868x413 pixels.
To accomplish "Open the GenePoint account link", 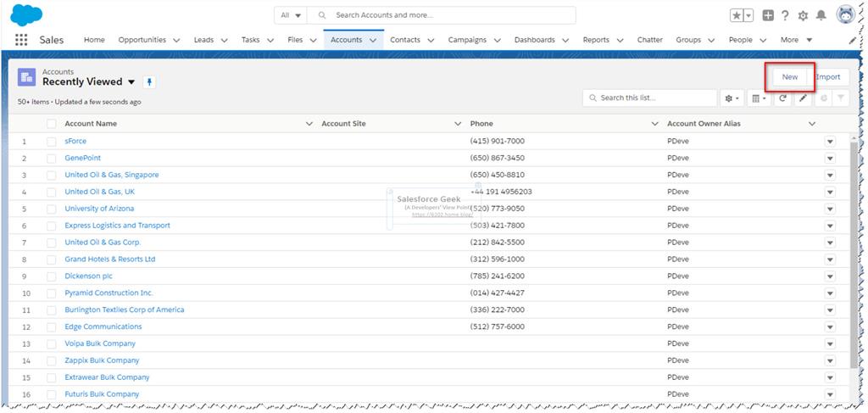I will tap(82, 159).
